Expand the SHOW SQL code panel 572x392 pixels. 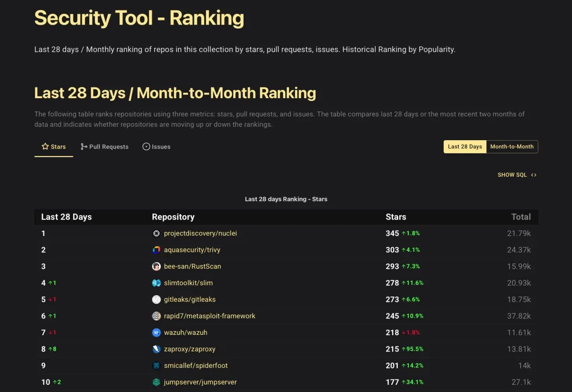pyautogui.click(x=517, y=175)
